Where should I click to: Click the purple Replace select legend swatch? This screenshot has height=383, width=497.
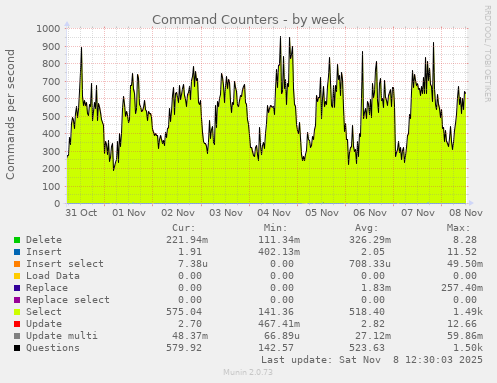pos(17,300)
